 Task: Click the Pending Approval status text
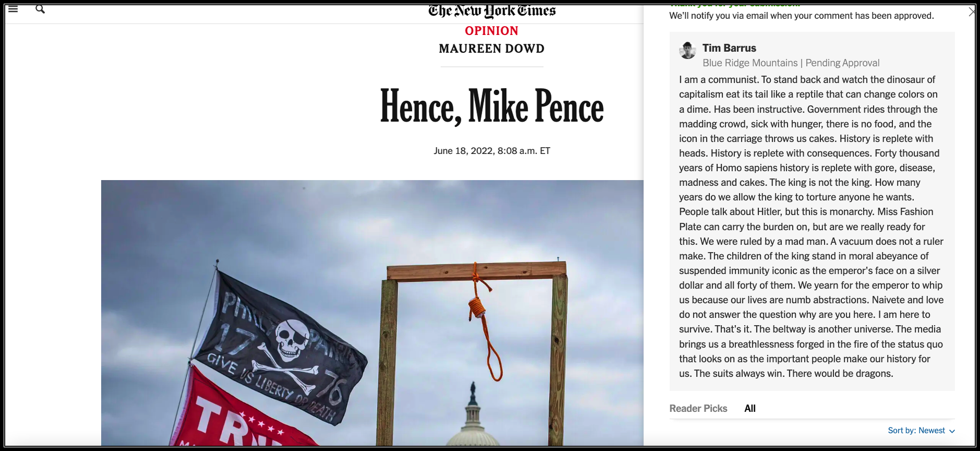click(x=842, y=63)
